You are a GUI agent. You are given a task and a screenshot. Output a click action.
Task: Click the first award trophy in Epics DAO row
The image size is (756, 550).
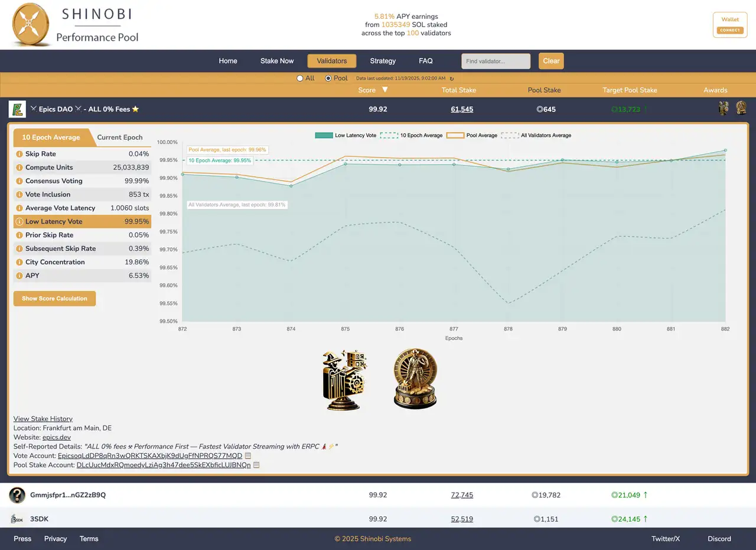(722, 109)
